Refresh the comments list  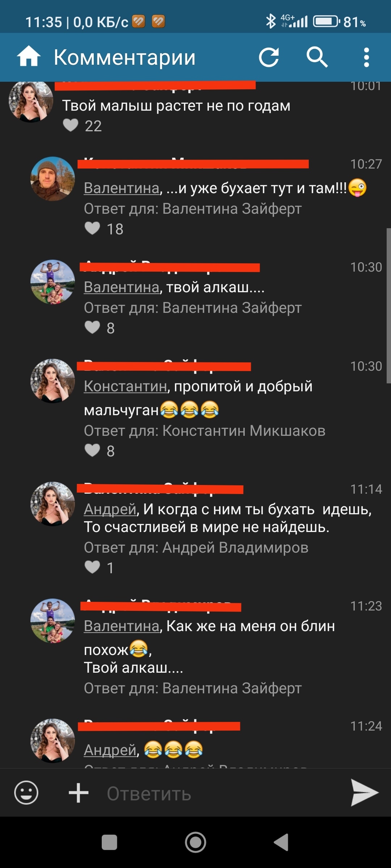coord(269,57)
